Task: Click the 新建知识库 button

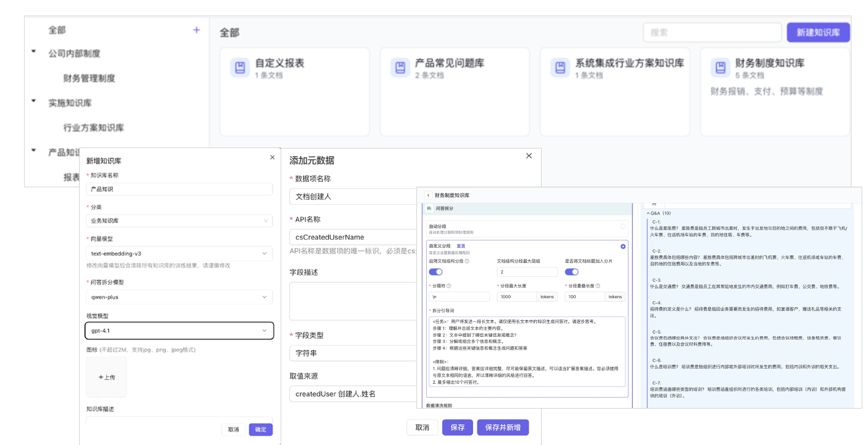Action: point(818,32)
